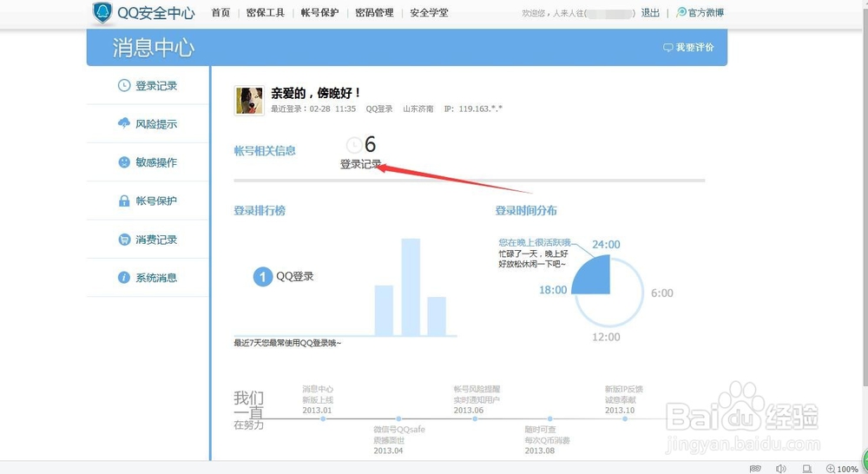Open the 登录记录 sidebar clock icon
Image resolution: width=868 pixels, height=474 pixels.
point(124,85)
